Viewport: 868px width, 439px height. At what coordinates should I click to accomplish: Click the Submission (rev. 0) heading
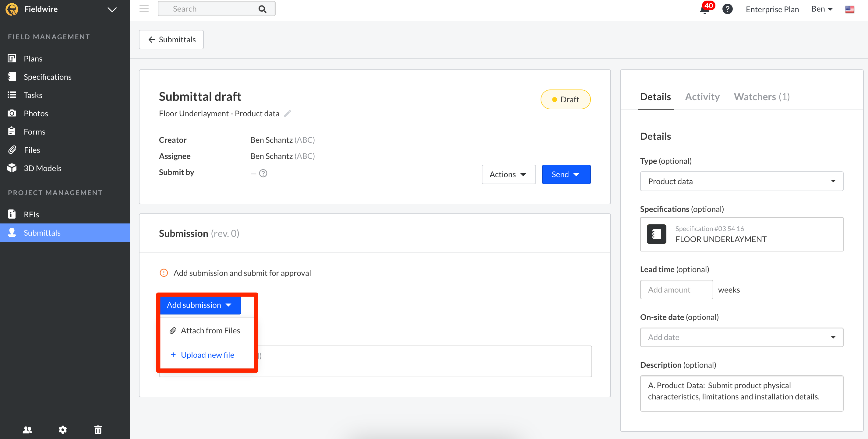(199, 233)
